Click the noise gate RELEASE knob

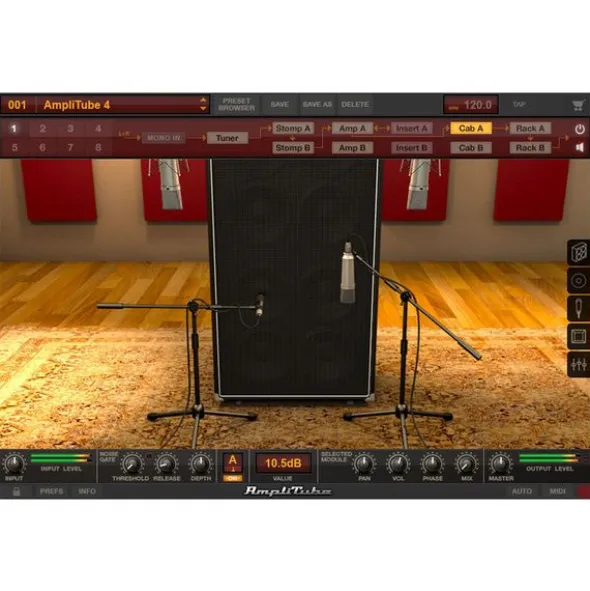[x=166, y=464]
